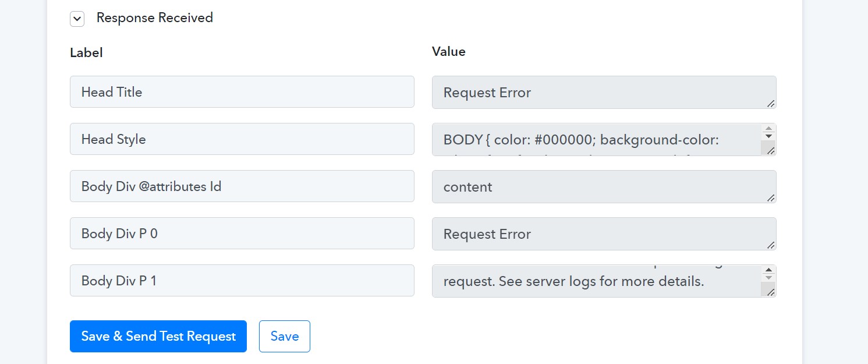
Task: Click the Head Title value showing Request Error
Action: tap(604, 92)
